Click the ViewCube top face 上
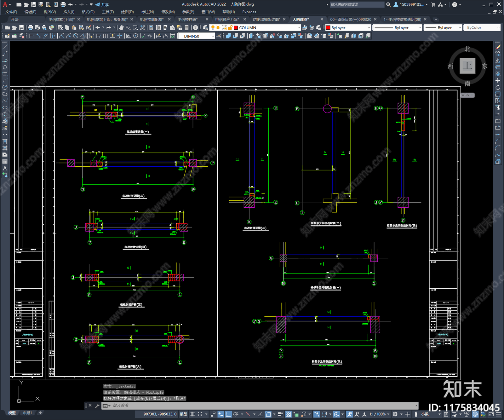Screen dimensions: 504x420 (x=467, y=66)
